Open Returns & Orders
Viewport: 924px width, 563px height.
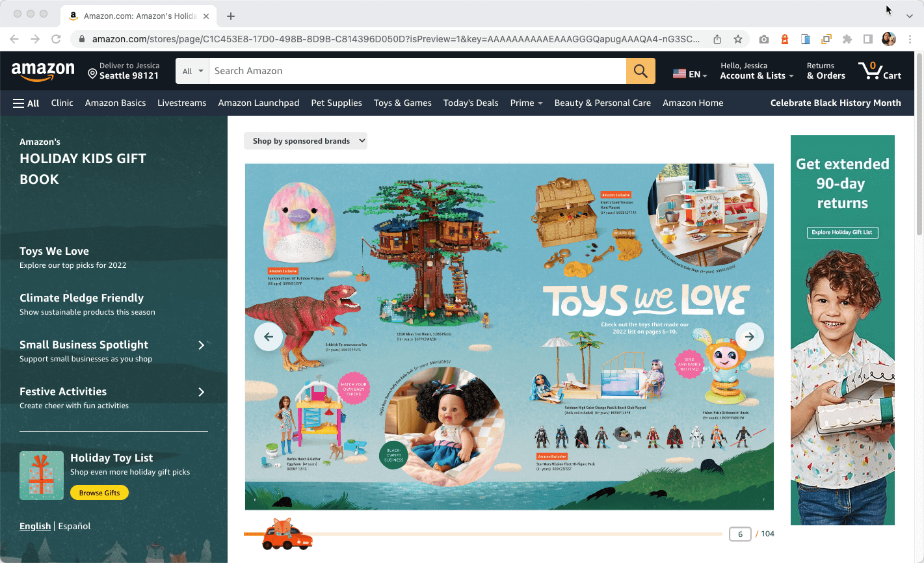click(x=826, y=71)
